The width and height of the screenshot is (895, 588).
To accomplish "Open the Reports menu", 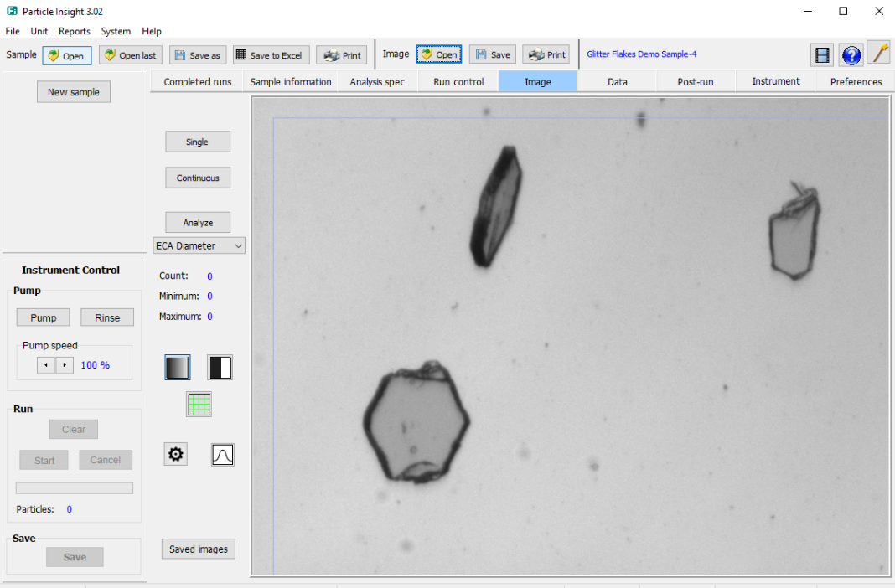I will (75, 31).
